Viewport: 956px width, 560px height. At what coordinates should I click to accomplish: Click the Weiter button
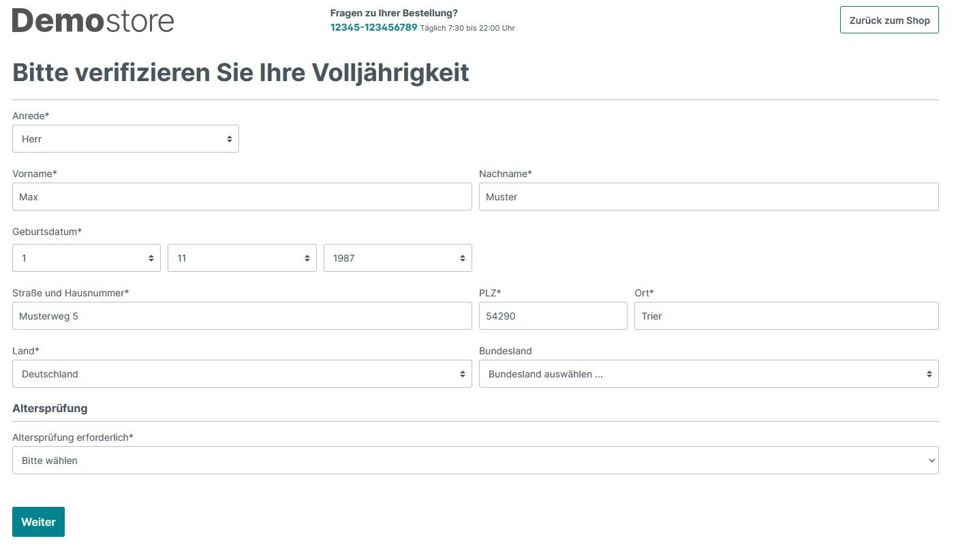(38, 522)
